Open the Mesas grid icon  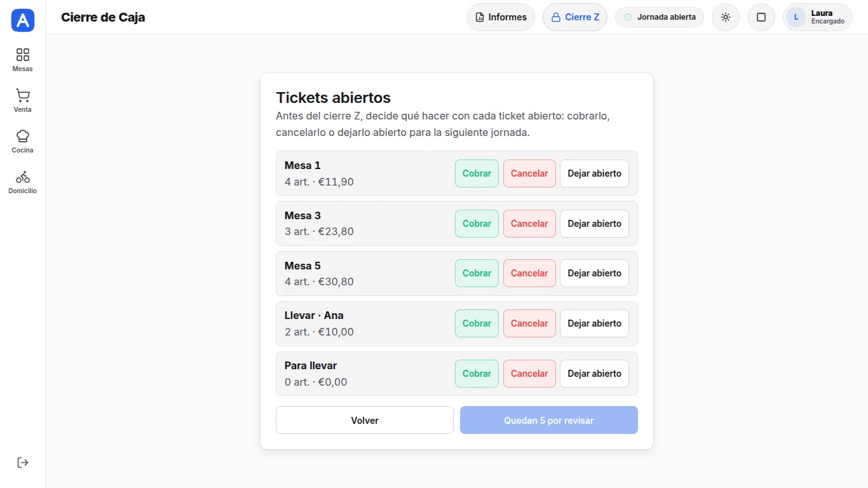pos(23,55)
